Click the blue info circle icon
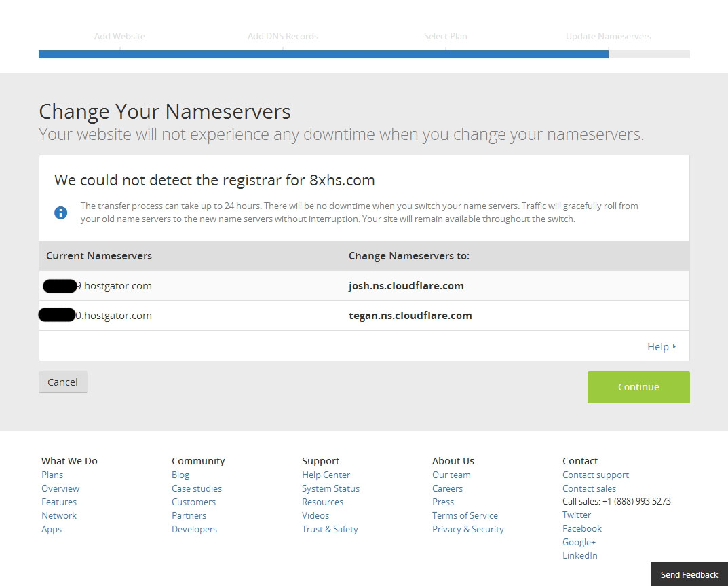Screen dimensions: 728x586 61,213
